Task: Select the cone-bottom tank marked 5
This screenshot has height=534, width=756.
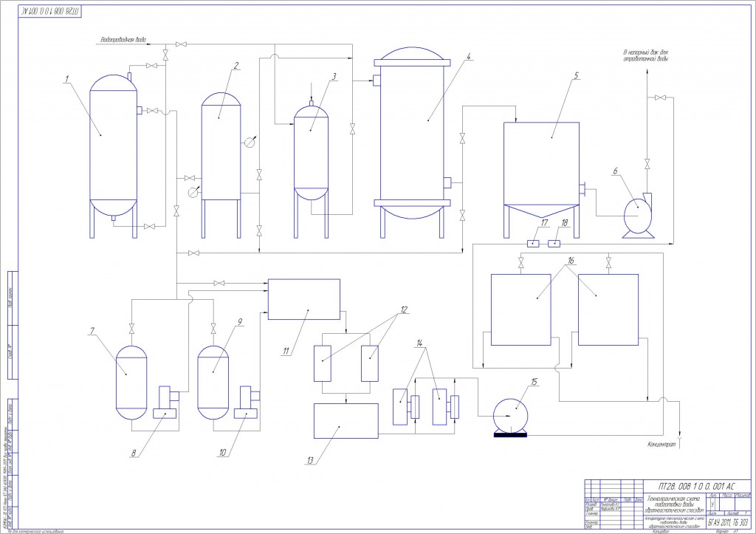Action: (x=541, y=170)
